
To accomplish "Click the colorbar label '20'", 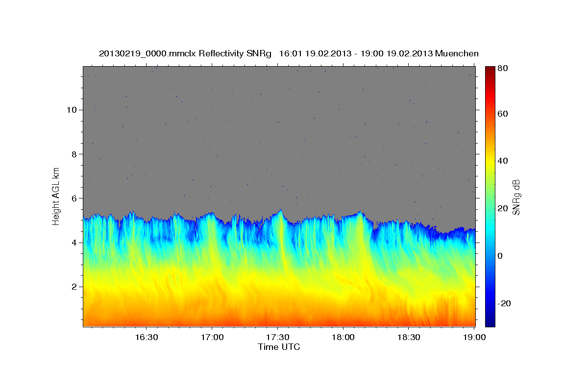I will tap(502, 208).
